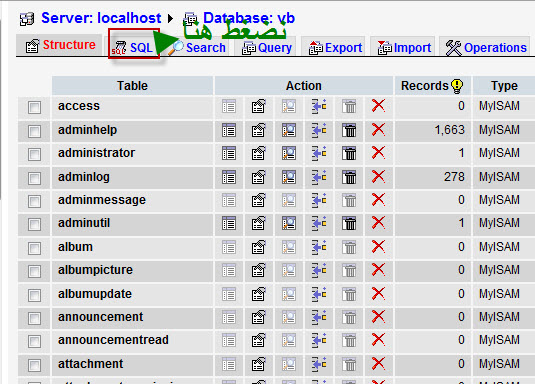Open the Operations tab
The image size is (535, 384).
click(486, 48)
